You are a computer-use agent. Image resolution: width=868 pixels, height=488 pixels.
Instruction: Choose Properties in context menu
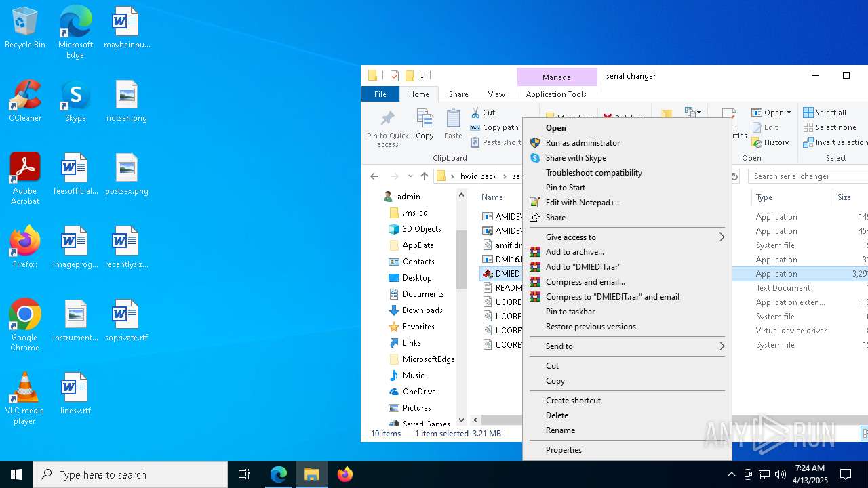pos(627,450)
